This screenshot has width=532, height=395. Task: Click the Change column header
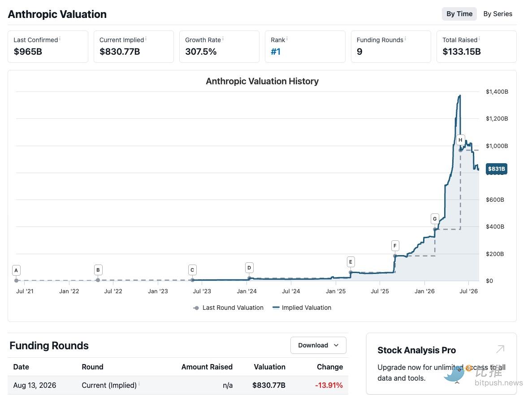point(330,367)
